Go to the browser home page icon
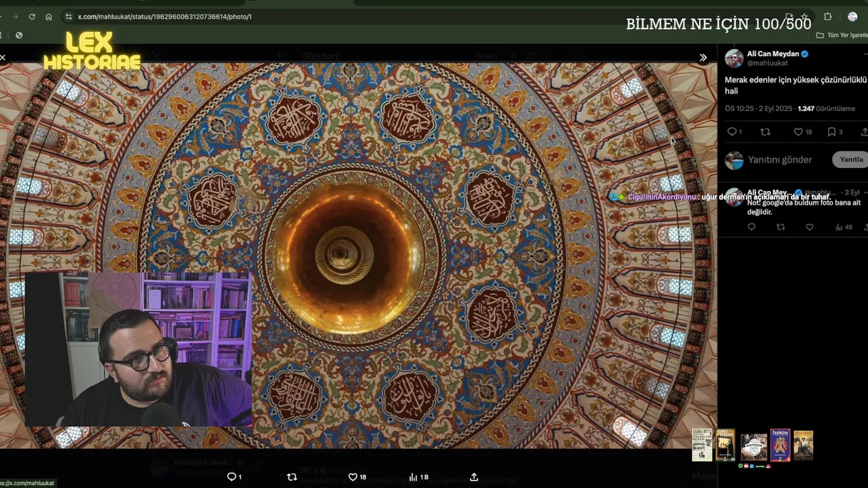This screenshot has width=868, height=488. click(48, 16)
